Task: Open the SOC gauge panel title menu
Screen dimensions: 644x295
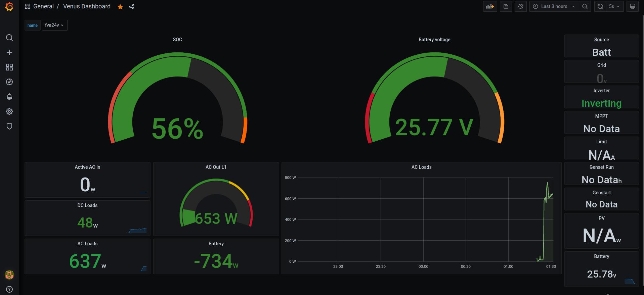Action: 177,40
